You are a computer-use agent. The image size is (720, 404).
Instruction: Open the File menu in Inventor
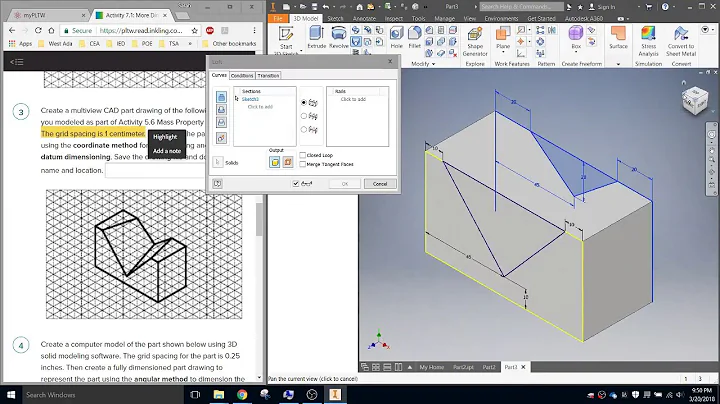click(278, 18)
